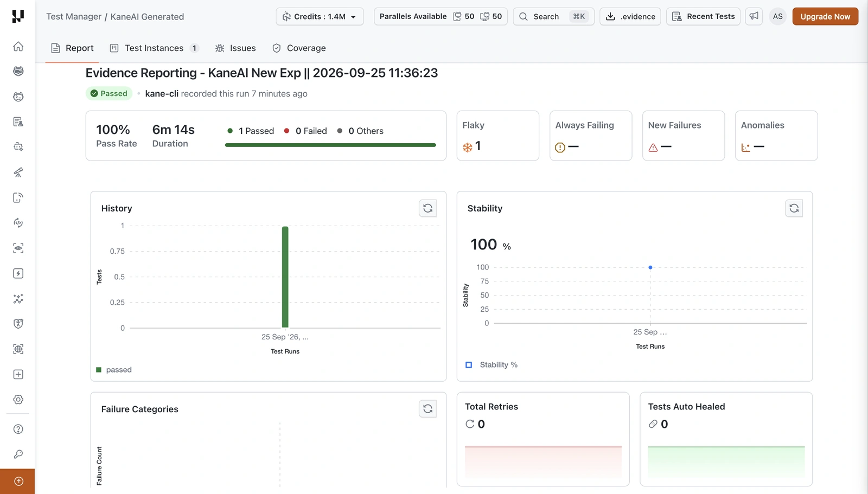The width and height of the screenshot is (868, 494).
Task: Click the Tests Auto Healed card
Action: click(726, 439)
